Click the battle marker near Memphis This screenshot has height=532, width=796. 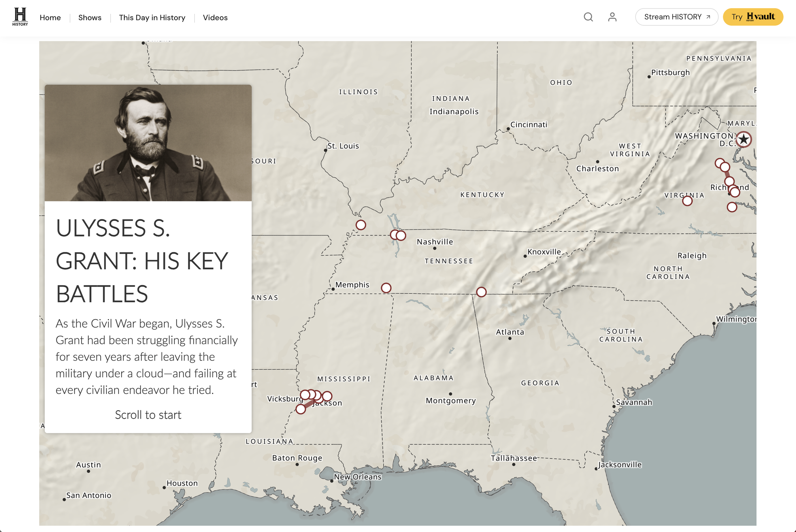tap(386, 288)
